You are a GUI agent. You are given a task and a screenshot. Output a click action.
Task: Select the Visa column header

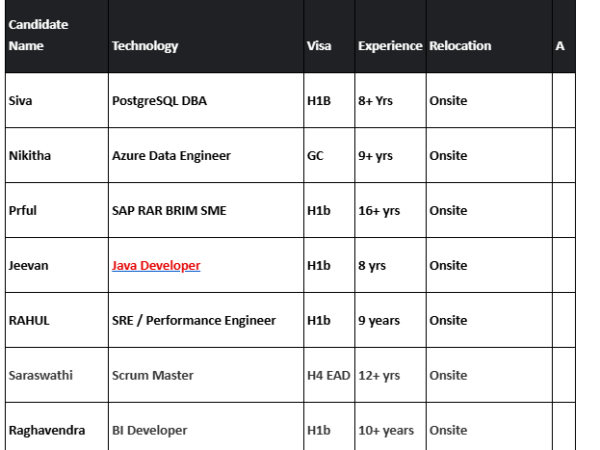pyautogui.click(x=329, y=36)
